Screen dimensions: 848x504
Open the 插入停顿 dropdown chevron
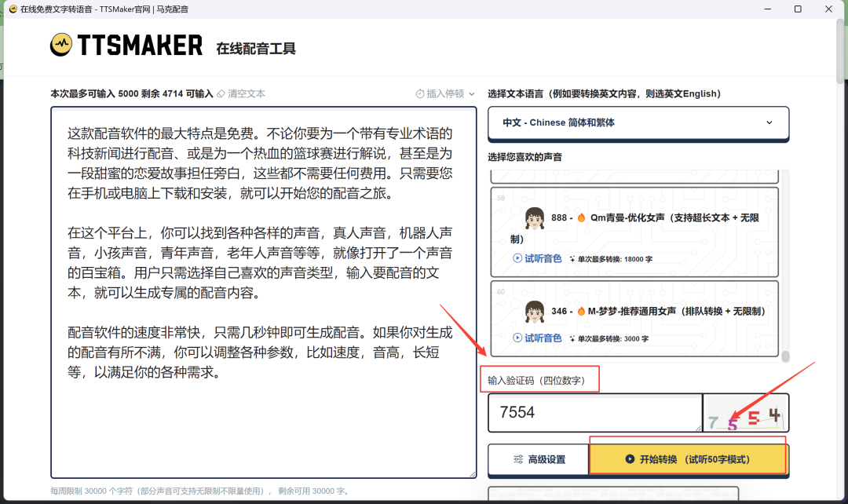pos(472,94)
